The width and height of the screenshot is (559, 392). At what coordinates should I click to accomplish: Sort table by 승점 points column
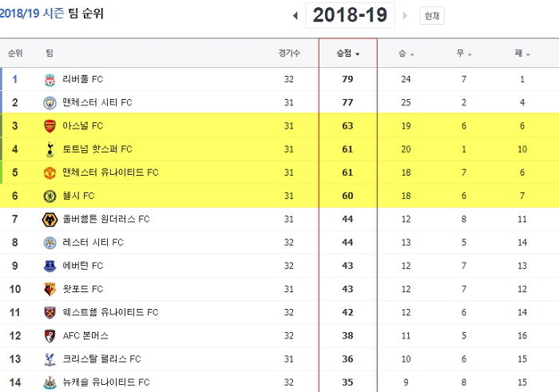(347, 53)
